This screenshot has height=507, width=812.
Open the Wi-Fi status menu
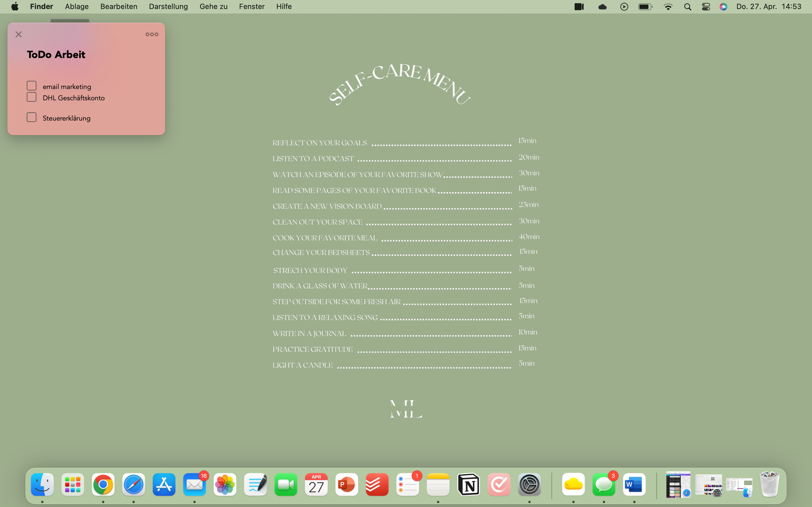click(x=668, y=7)
